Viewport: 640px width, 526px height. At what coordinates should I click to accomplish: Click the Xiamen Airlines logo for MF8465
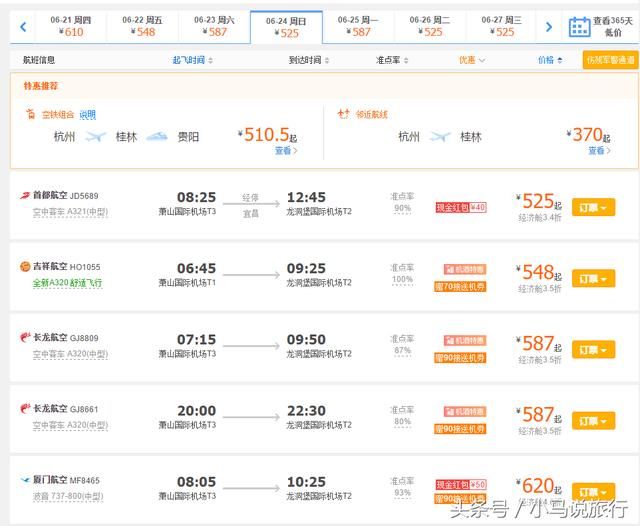24,480
